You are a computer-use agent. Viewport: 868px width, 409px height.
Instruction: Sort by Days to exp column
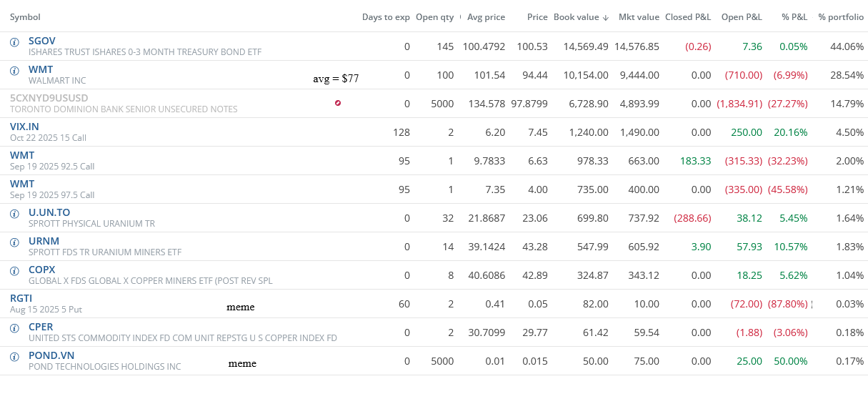[386, 17]
